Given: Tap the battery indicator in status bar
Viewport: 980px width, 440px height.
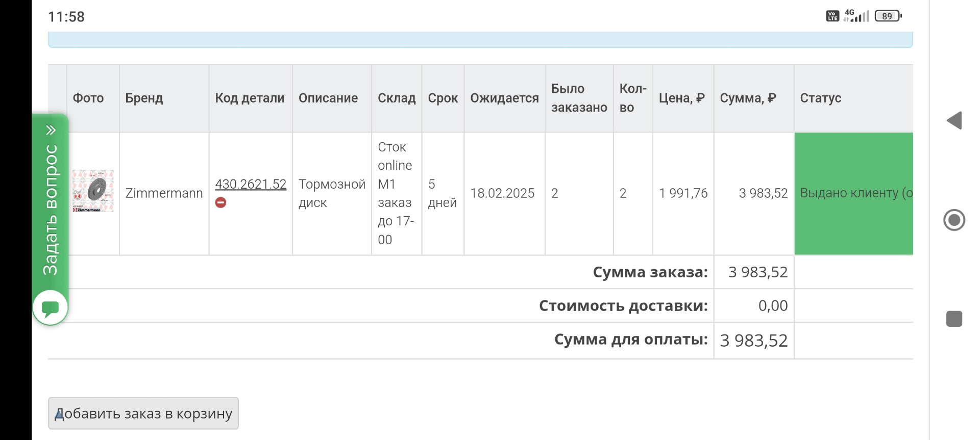Looking at the screenshot, I should click(888, 16).
